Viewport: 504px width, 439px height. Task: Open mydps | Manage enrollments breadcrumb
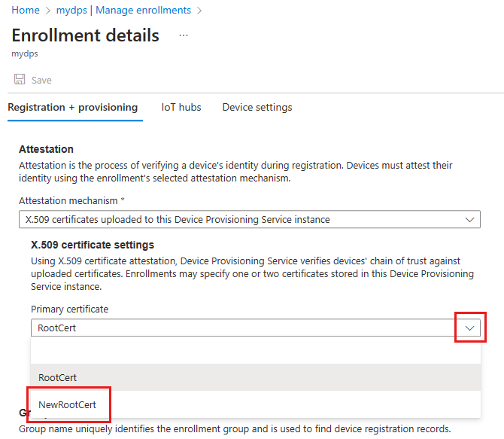tap(123, 11)
